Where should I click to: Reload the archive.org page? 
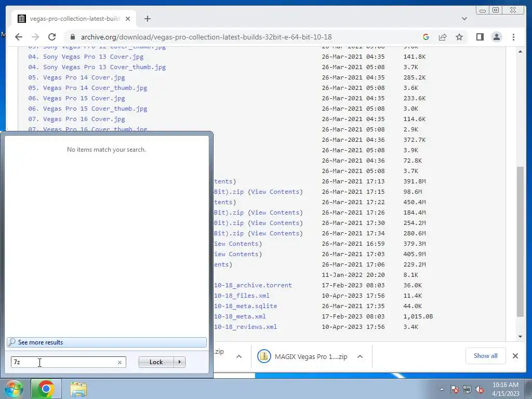52,37
